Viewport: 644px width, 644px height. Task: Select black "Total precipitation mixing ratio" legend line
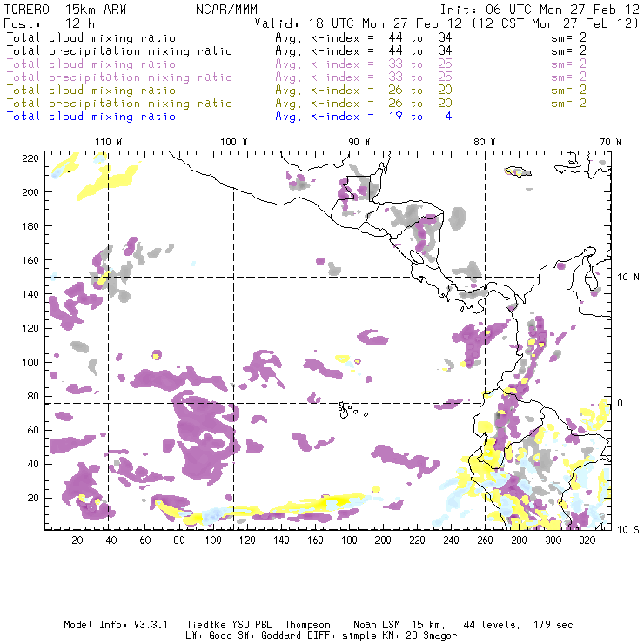[119, 51]
